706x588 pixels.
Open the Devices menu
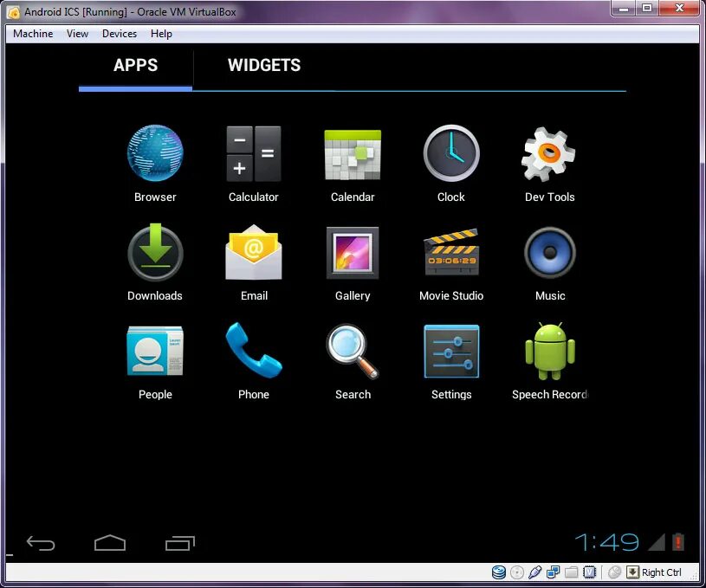tap(120, 34)
